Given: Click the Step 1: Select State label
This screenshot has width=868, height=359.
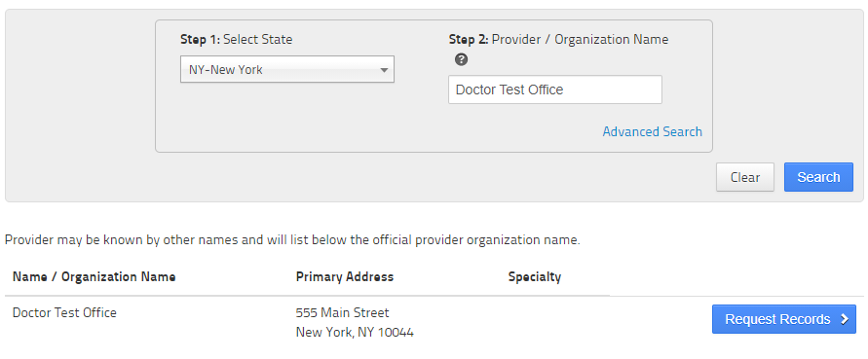Looking at the screenshot, I should (x=237, y=39).
